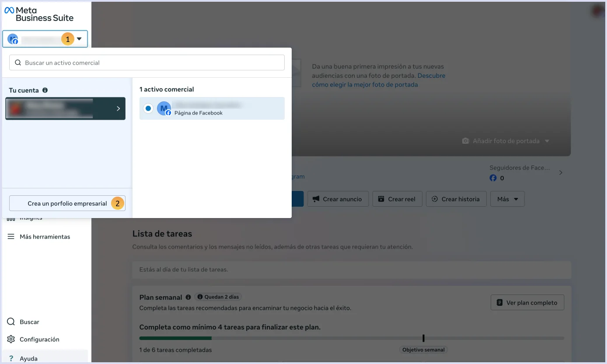Click the Facebook icon beside follower count 0
The image size is (607, 364).
point(493,178)
